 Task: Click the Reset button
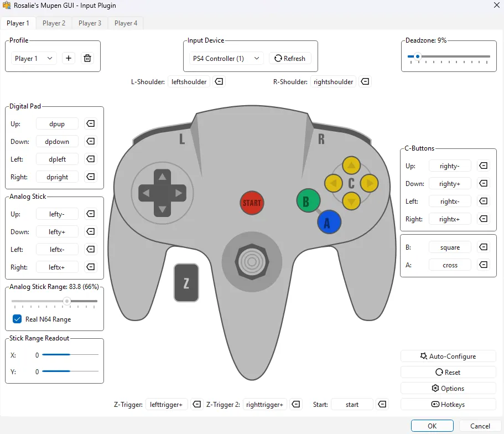point(448,372)
